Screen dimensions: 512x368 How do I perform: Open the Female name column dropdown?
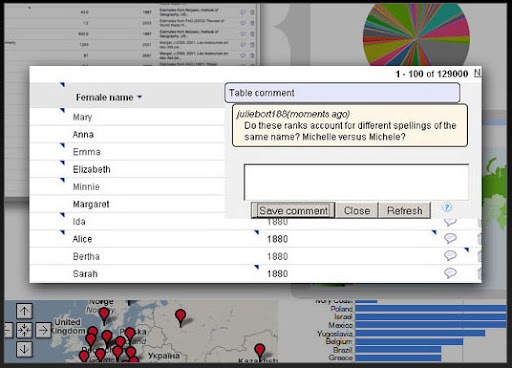point(140,97)
